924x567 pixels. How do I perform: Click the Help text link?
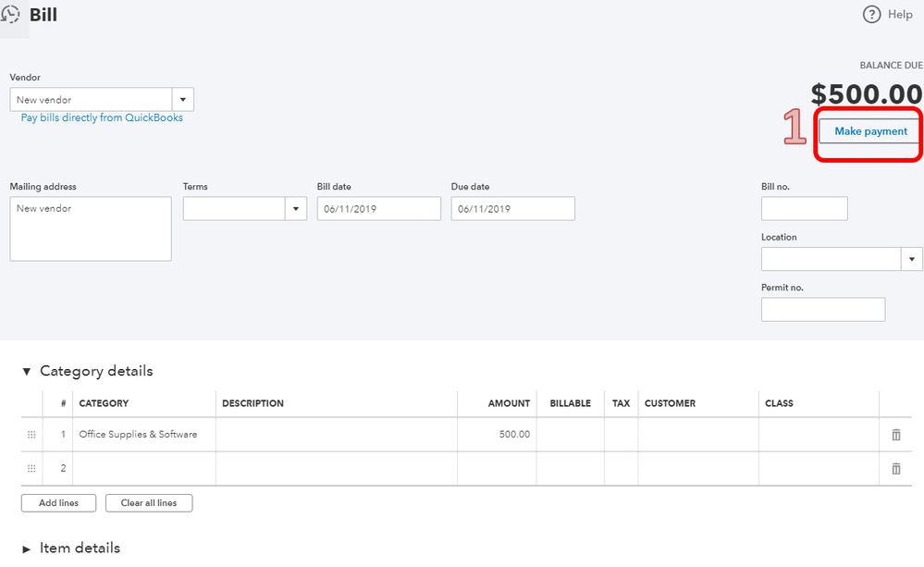[900, 14]
